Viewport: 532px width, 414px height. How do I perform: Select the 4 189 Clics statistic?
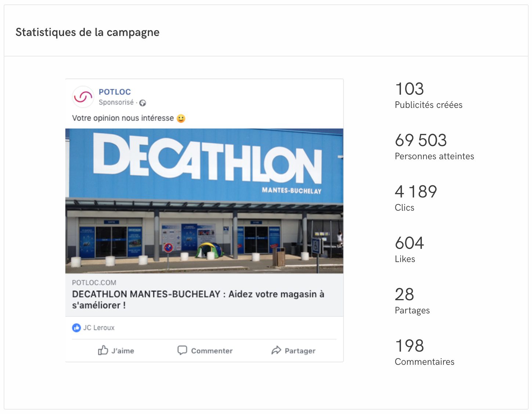tap(416, 198)
